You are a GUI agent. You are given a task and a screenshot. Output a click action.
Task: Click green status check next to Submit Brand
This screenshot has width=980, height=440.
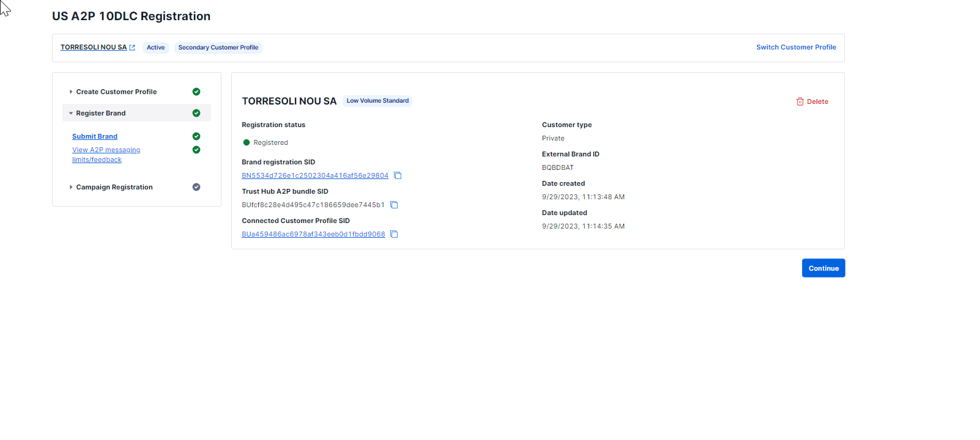(196, 136)
